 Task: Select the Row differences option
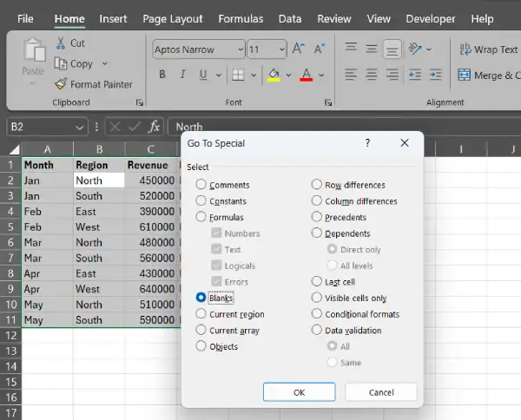(x=316, y=184)
